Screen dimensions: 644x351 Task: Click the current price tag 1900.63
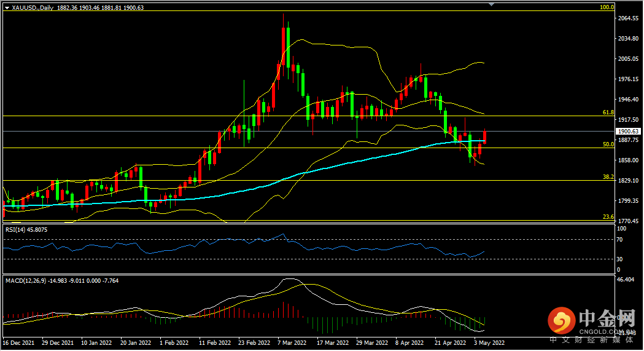click(x=629, y=131)
